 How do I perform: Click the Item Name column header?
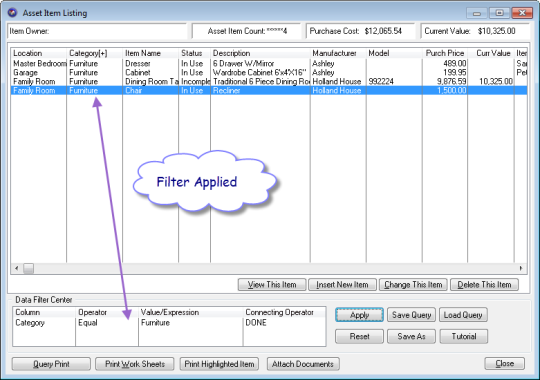click(150, 53)
